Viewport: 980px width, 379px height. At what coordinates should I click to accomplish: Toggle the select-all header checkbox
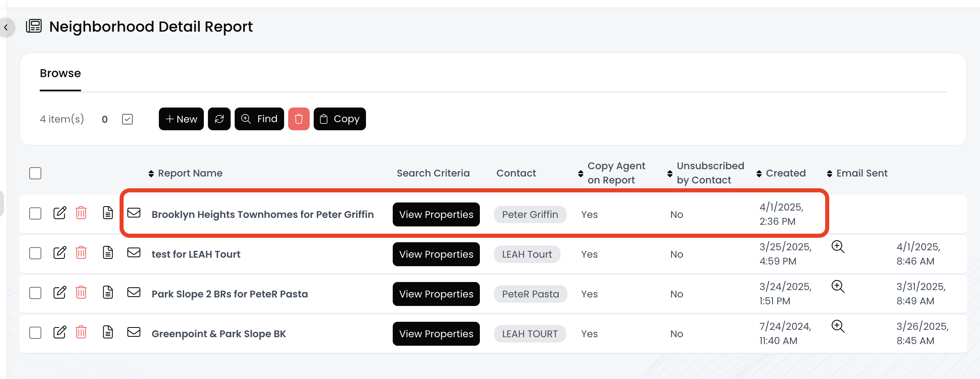(x=35, y=173)
